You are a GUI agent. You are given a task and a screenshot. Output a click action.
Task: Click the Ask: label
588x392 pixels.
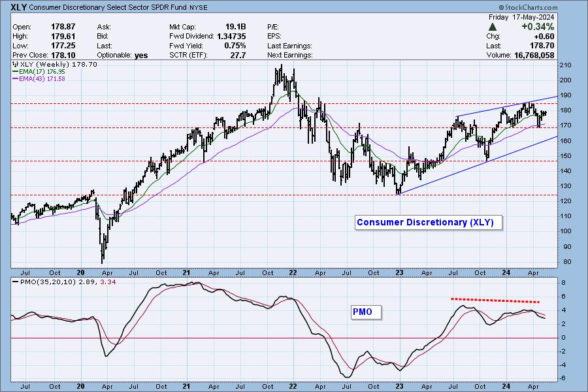point(104,27)
